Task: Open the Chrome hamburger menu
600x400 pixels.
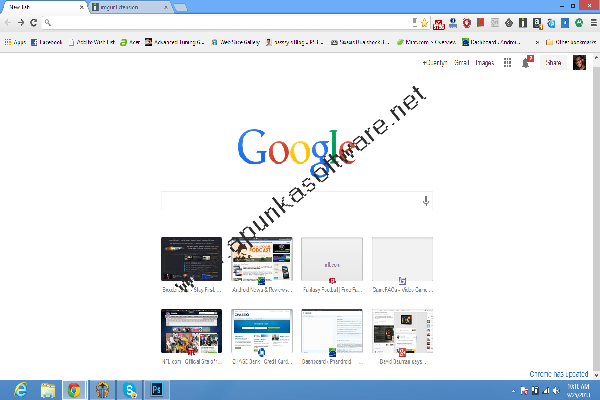Action: pyautogui.click(x=593, y=23)
